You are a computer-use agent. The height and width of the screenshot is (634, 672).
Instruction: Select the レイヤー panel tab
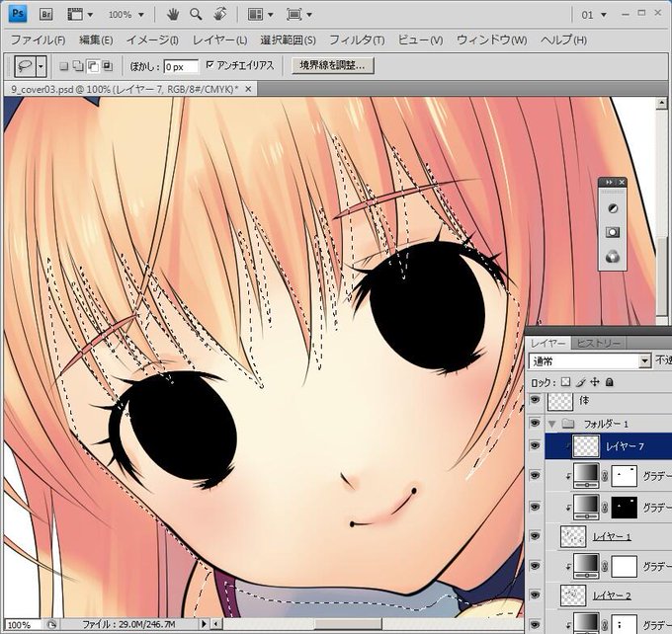548,343
